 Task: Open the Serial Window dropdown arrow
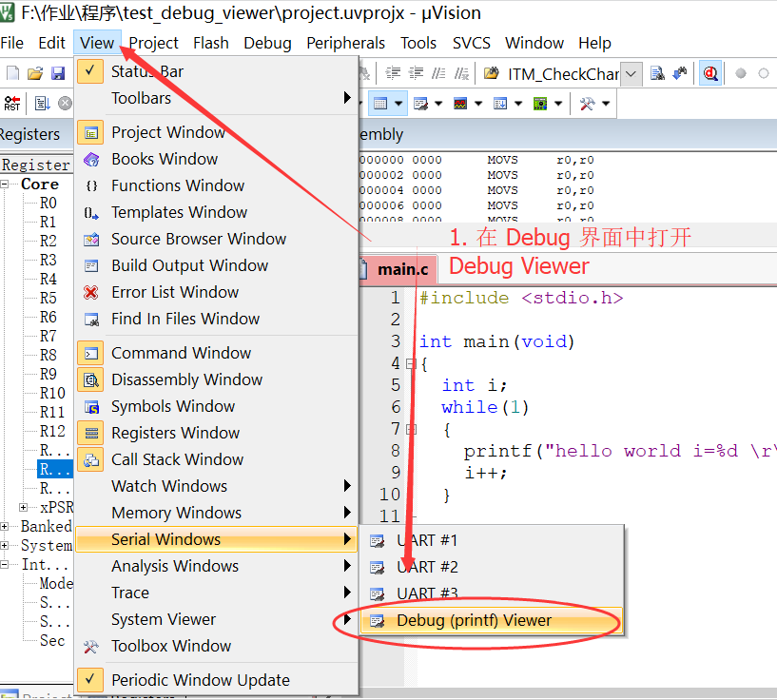coord(438,104)
